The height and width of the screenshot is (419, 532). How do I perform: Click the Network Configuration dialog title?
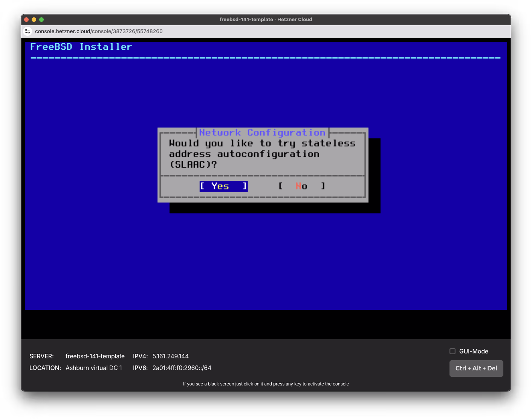[262, 132]
